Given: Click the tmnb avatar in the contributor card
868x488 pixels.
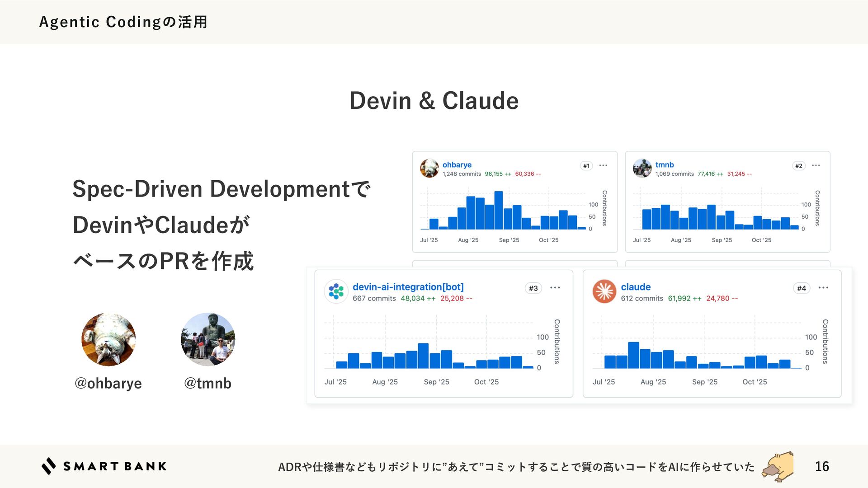Looking at the screenshot, I should click(642, 168).
